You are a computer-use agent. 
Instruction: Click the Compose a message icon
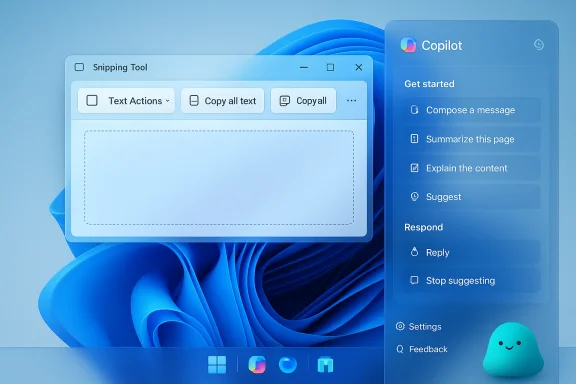414,110
